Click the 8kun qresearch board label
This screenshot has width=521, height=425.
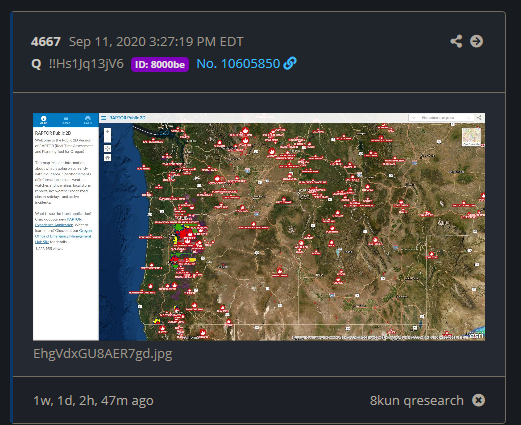pyautogui.click(x=417, y=400)
